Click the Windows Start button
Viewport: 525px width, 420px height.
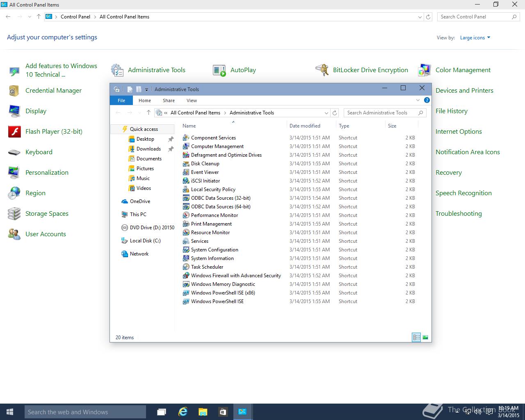10,412
